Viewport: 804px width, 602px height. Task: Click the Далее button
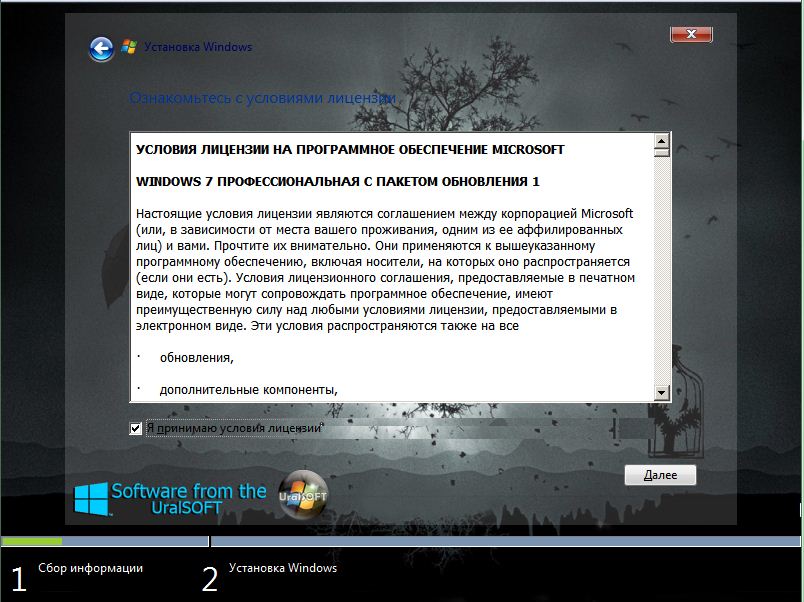(660, 475)
